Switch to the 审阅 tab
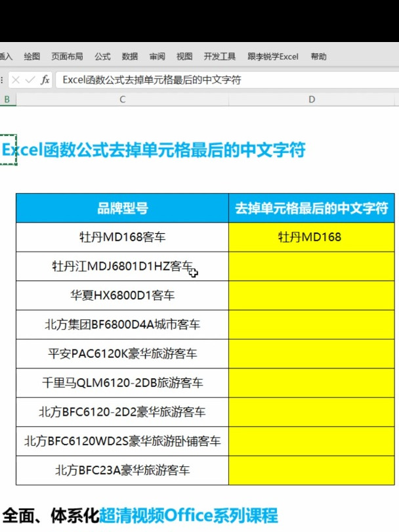The width and height of the screenshot is (399, 532). 157,56
